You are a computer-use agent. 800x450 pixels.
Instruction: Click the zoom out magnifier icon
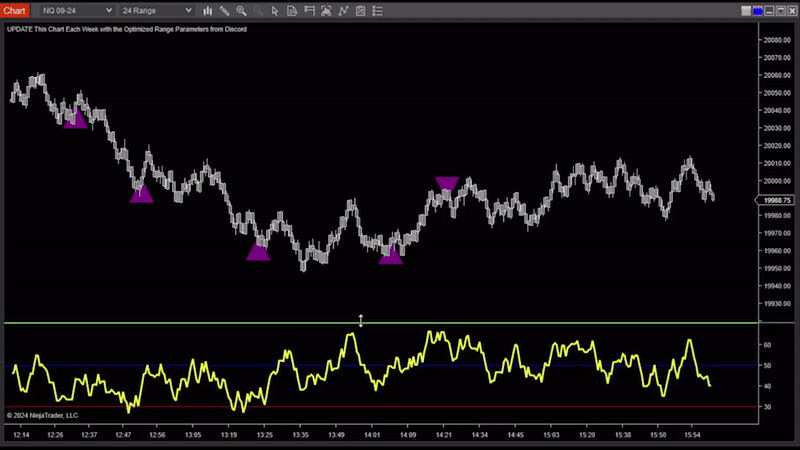tap(259, 10)
